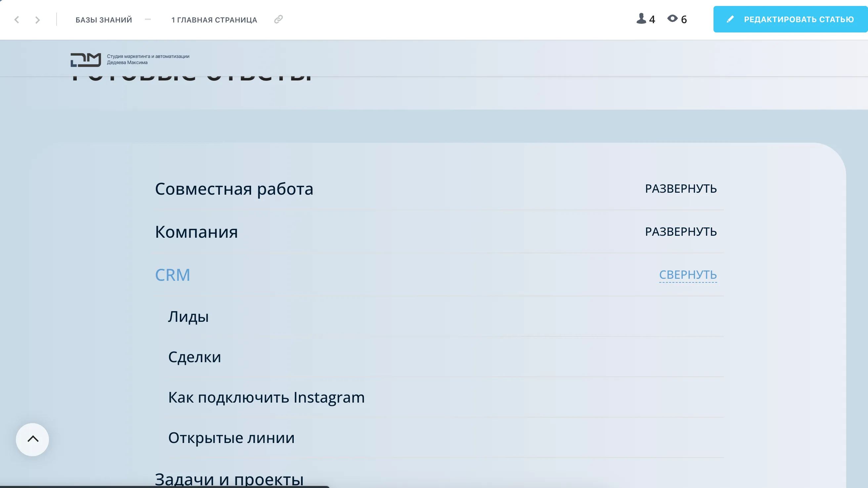Click the scroll-to-top round button
The width and height of the screenshot is (868, 488).
tap(32, 439)
